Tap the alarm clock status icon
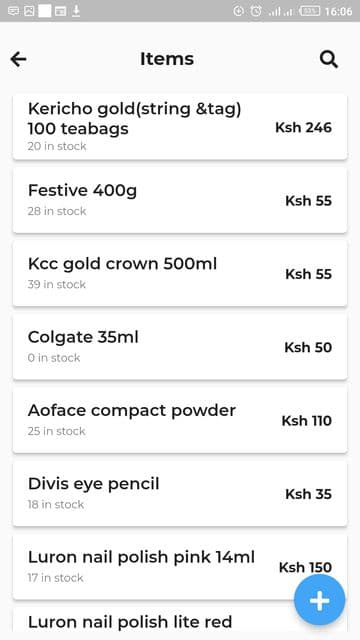Viewport: 360px width, 640px height. pyautogui.click(x=256, y=11)
